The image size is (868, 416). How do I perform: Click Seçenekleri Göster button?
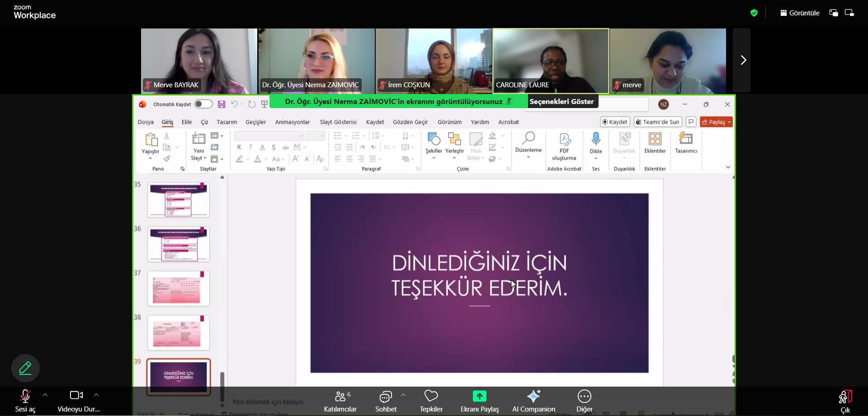tap(561, 102)
